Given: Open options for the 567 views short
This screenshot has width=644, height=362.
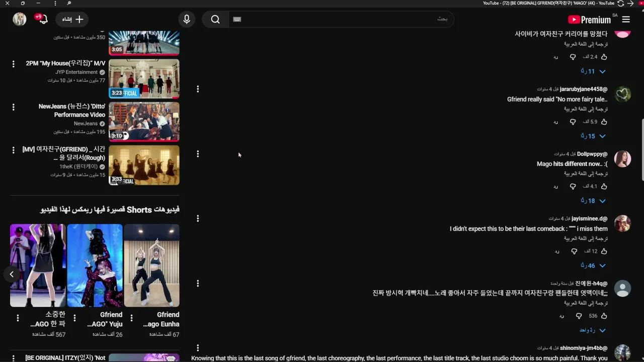Looking at the screenshot, I should 18,318.
